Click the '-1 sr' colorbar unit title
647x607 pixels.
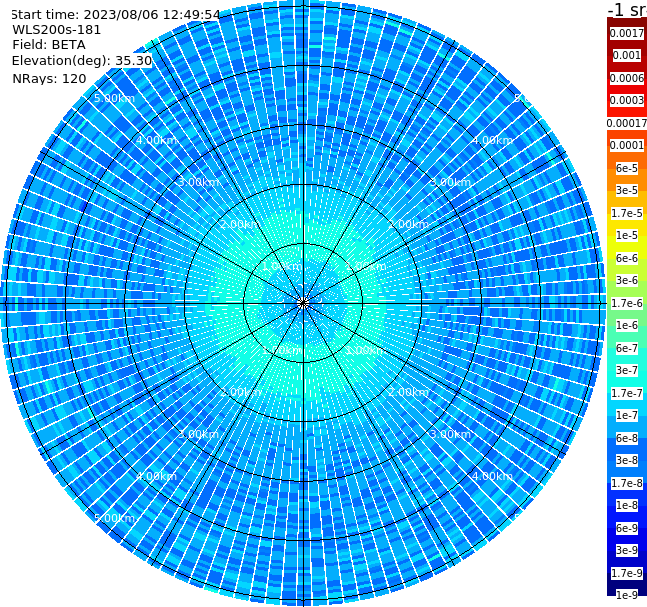[627, 10]
